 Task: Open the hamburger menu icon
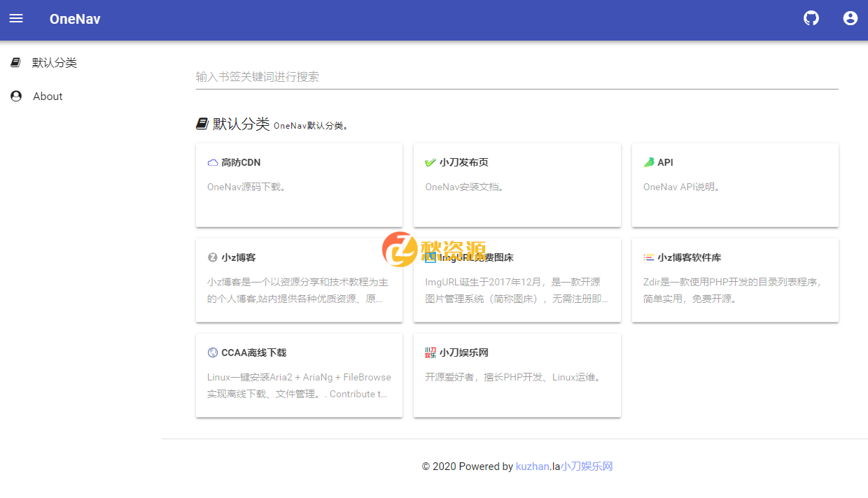click(16, 19)
